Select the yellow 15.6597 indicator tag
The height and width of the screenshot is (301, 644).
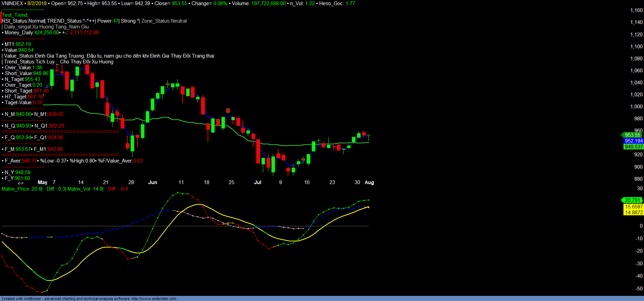coord(633,207)
